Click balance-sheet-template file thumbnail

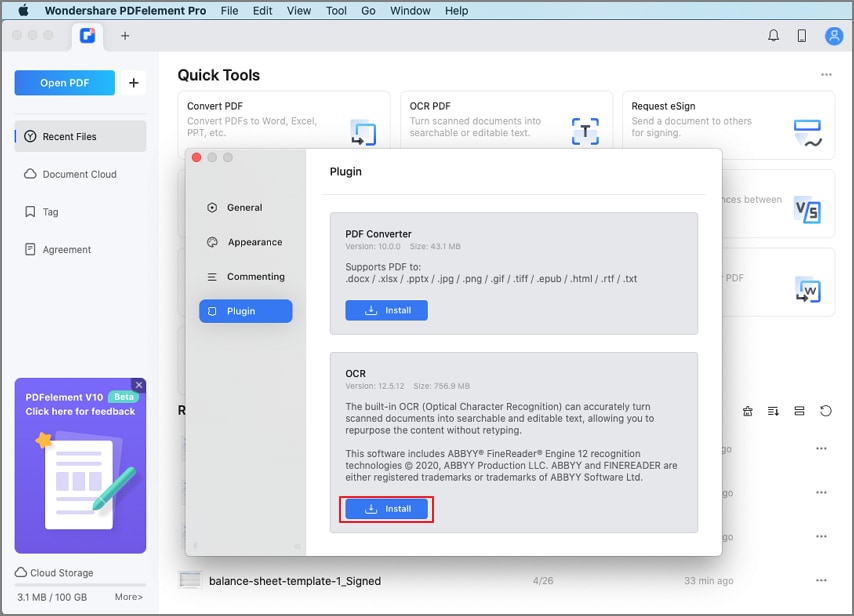[190, 580]
